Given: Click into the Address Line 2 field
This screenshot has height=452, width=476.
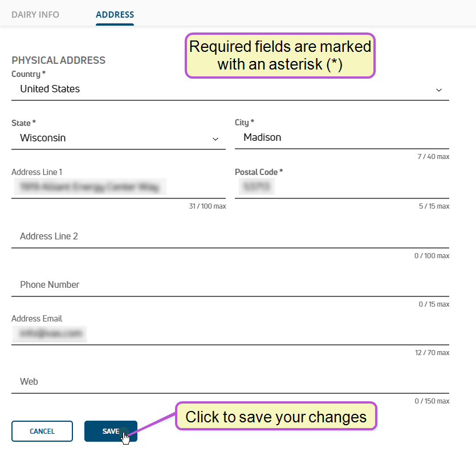Looking at the screenshot, I should [x=230, y=237].
